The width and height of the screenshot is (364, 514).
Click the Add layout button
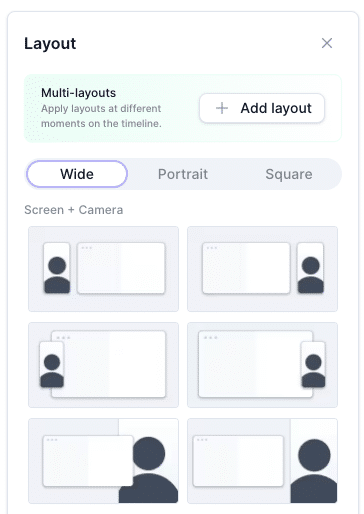pyautogui.click(x=262, y=108)
